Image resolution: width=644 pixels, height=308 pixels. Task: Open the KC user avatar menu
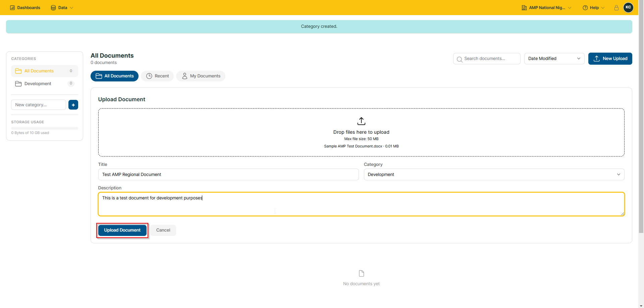click(628, 7)
